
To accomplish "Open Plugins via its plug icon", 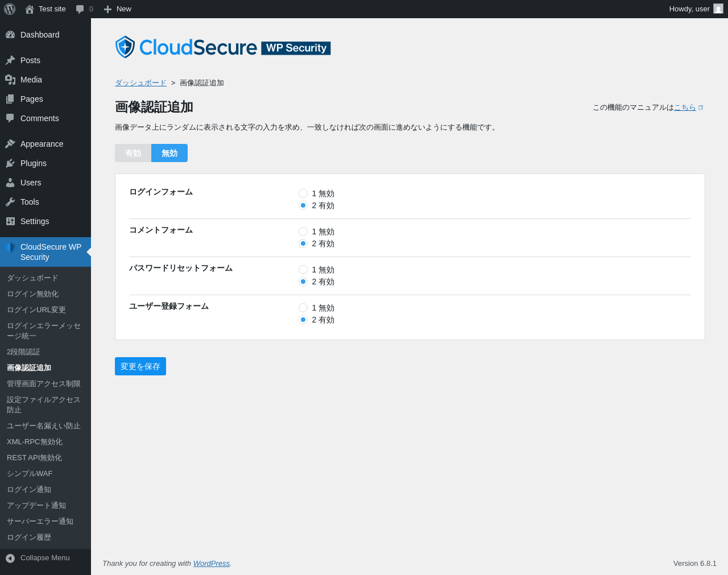I will (10, 163).
